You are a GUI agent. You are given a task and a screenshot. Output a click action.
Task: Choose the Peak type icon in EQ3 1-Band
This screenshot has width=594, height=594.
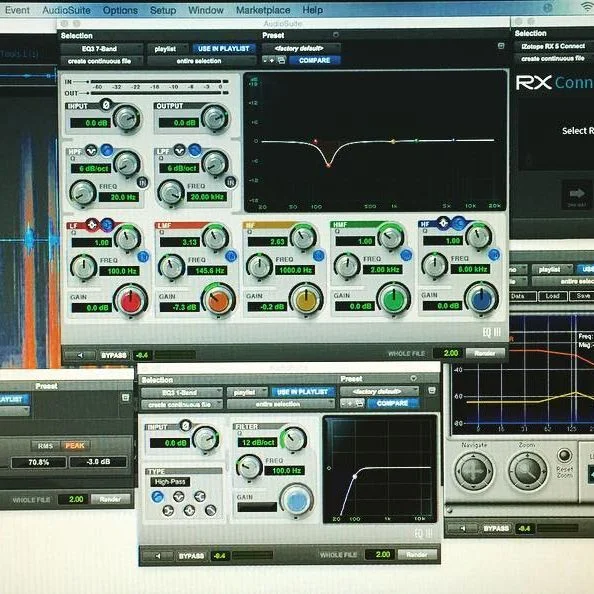click(189, 511)
